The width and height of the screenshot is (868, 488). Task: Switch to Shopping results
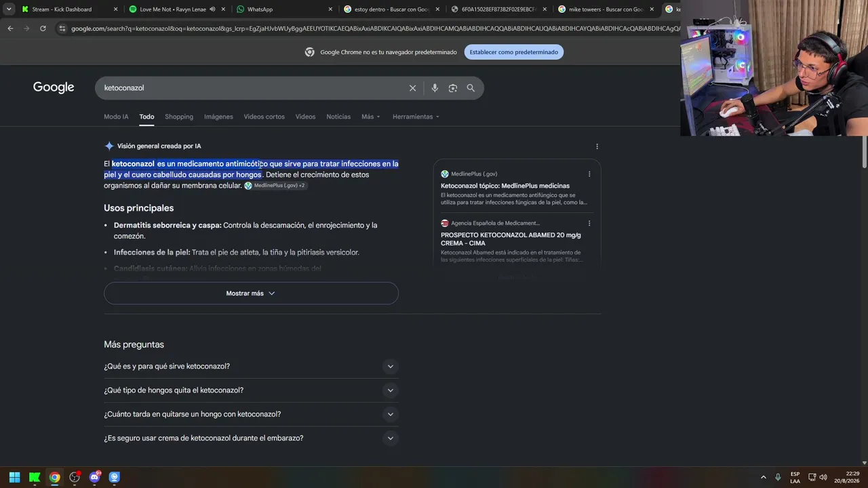179,117
